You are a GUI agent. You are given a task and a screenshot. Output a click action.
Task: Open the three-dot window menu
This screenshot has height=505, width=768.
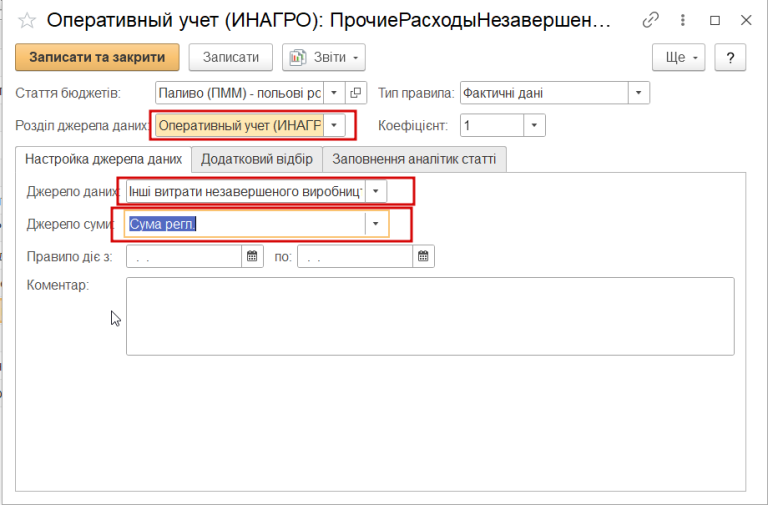pos(683,20)
